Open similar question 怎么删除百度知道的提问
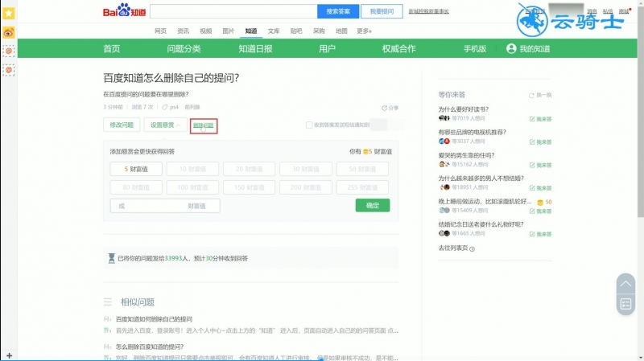644x361 pixels. [150, 347]
